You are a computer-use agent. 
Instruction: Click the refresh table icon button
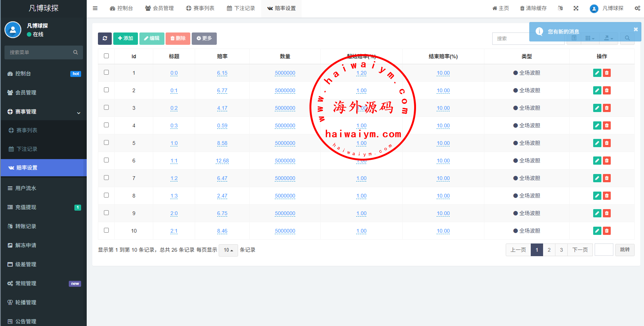click(105, 38)
